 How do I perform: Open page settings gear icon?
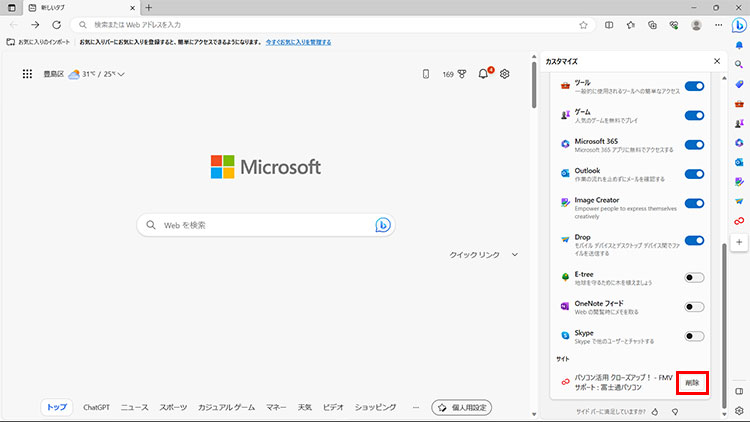(505, 74)
